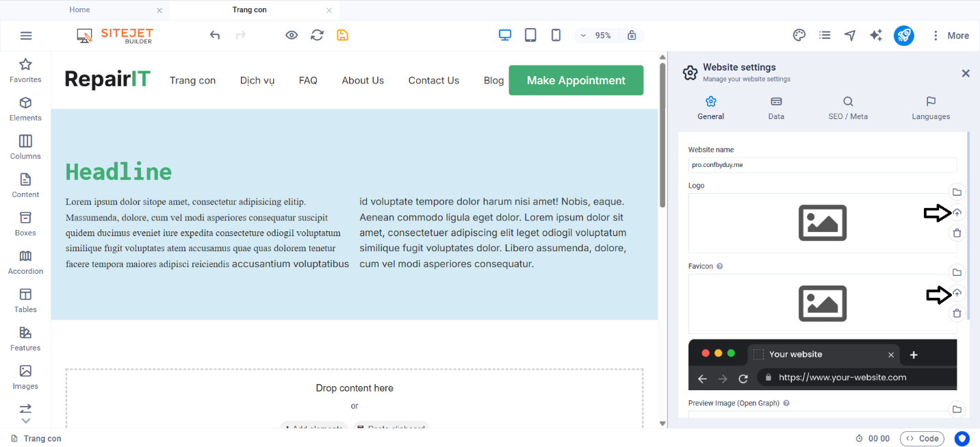Viewport: 980px width, 447px height.
Task: Click the Make Appointment button
Action: click(576, 80)
